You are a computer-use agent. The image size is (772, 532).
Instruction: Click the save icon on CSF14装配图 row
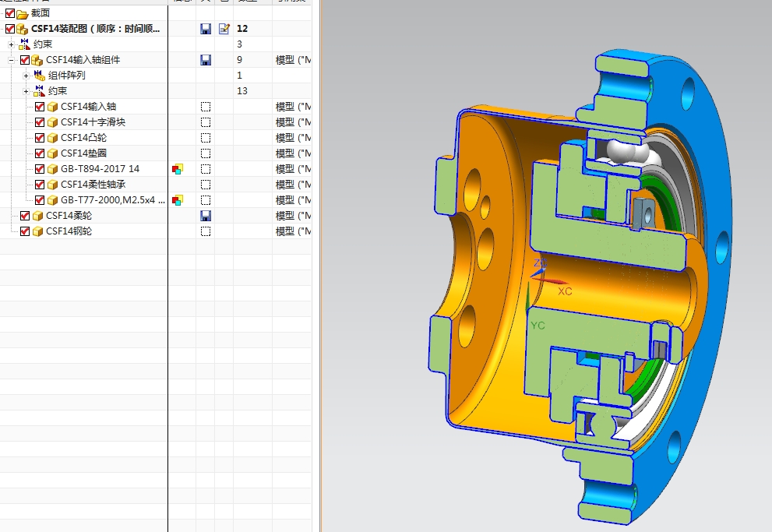pos(206,29)
